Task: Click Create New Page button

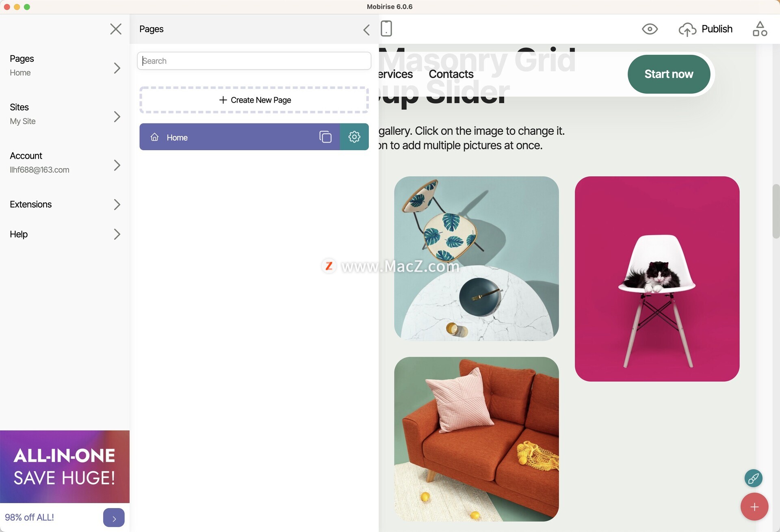Action: pos(254,100)
